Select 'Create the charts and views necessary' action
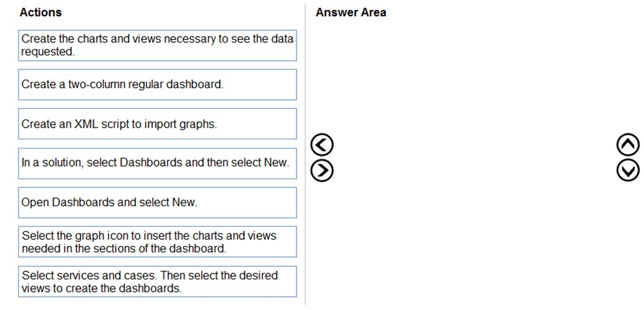Viewport: 644px width, 310px height. pos(157,45)
